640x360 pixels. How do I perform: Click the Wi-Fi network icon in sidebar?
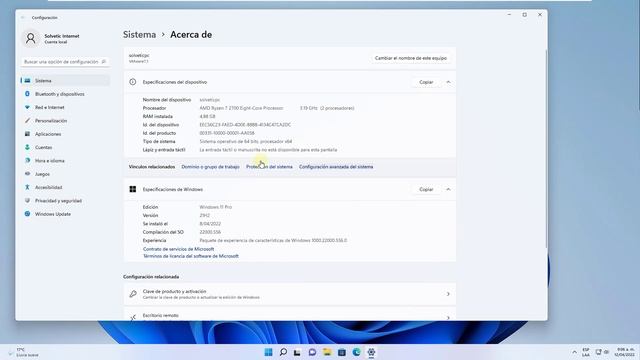[27, 107]
